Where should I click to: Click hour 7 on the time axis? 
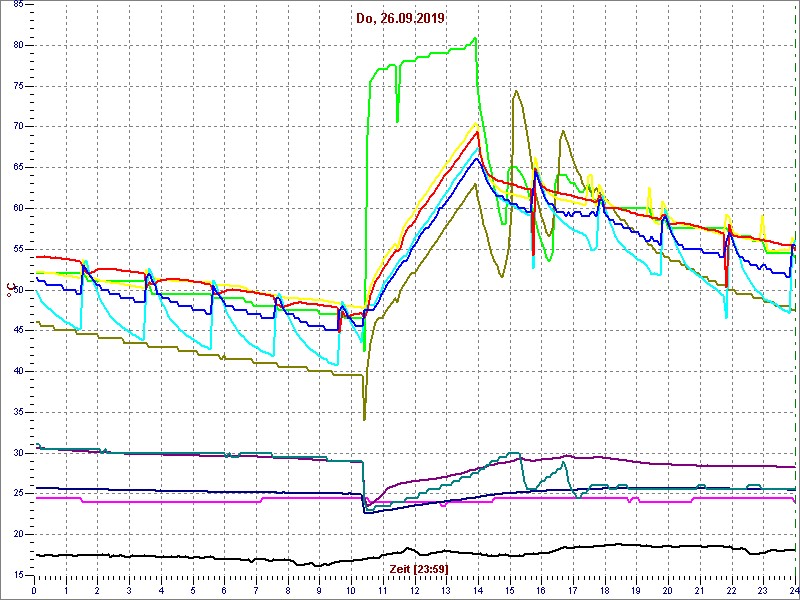coord(256,590)
